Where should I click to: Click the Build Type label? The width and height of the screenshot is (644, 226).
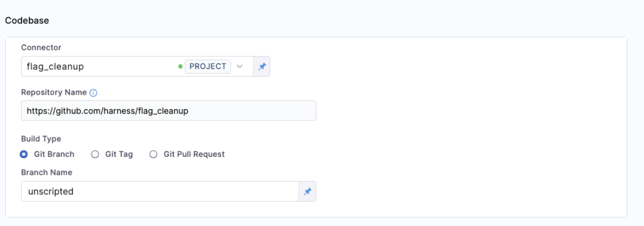coord(41,139)
